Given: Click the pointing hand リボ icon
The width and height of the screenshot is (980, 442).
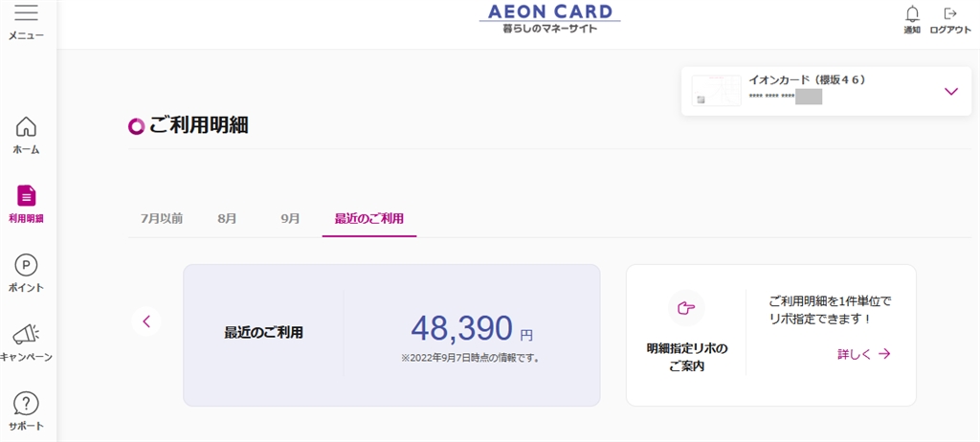Looking at the screenshot, I should (685, 307).
